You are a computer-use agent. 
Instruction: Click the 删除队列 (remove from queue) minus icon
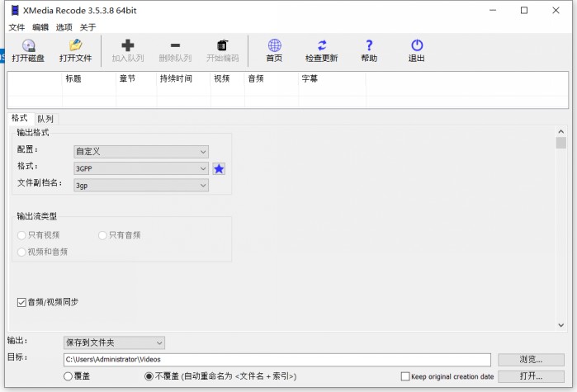175,45
